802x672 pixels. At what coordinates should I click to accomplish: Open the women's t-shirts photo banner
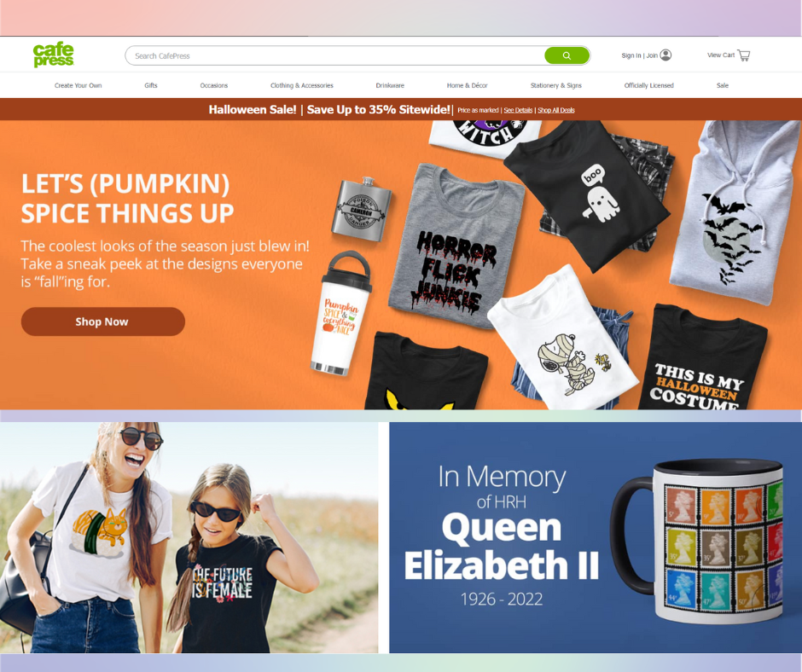pyautogui.click(x=189, y=537)
